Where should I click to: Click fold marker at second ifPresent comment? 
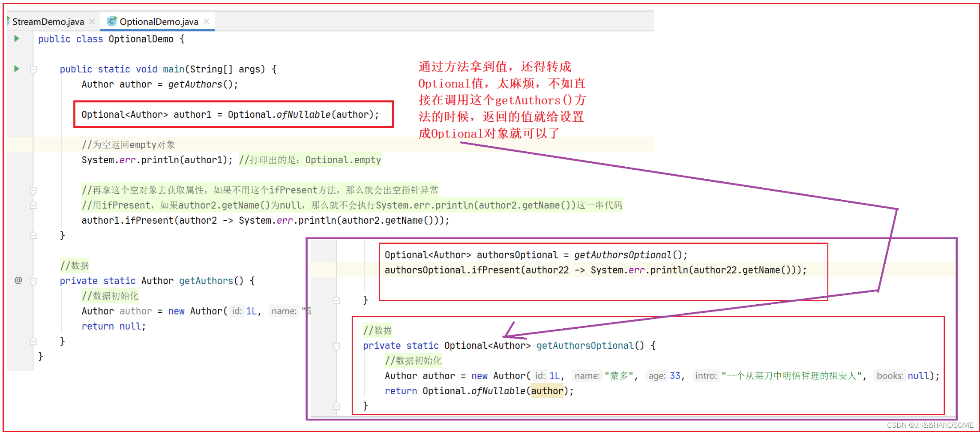pyautogui.click(x=33, y=205)
